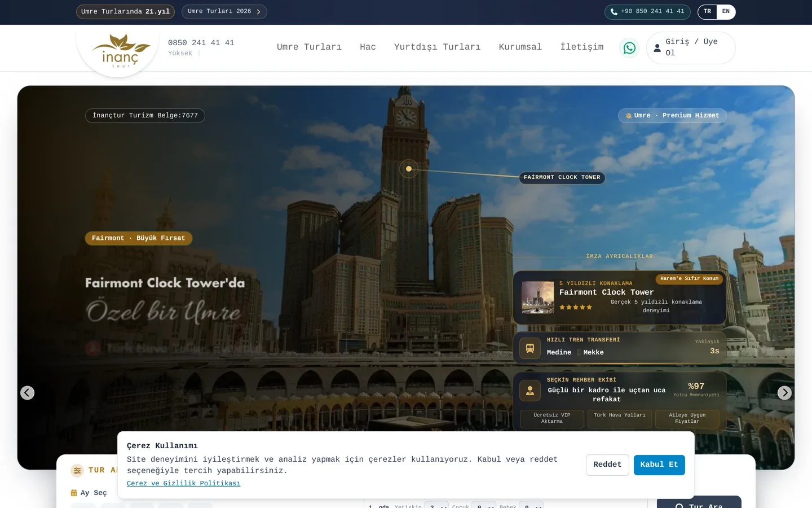The width and height of the screenshot is (812, 508).
Task: Click the İnanç Tour logo
Action: (121, 51)
